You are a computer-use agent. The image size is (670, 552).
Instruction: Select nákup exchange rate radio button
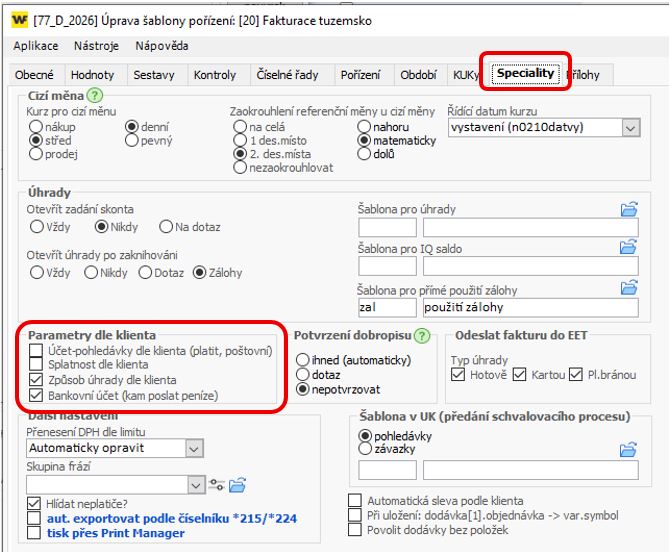coord(37,127)
